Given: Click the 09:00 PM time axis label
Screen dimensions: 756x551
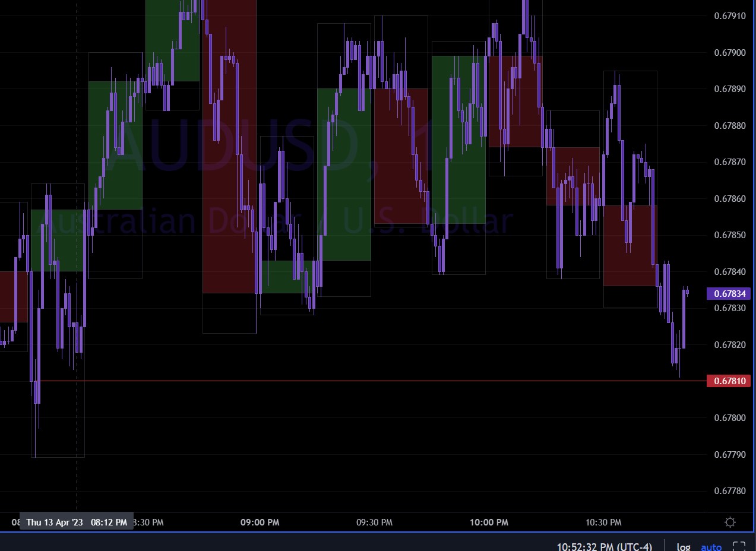Looking at the screenshot, I should click(260, 522).
